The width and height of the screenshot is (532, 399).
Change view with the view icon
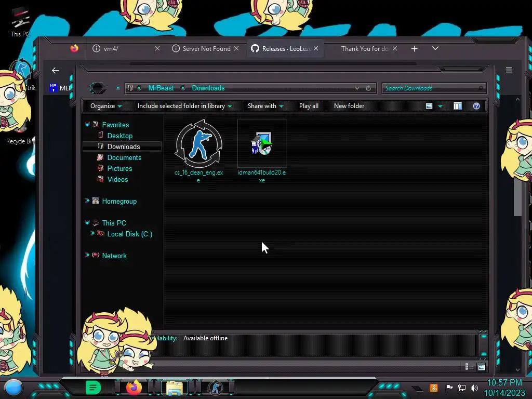pyautogui.click(x=429, y=106)
